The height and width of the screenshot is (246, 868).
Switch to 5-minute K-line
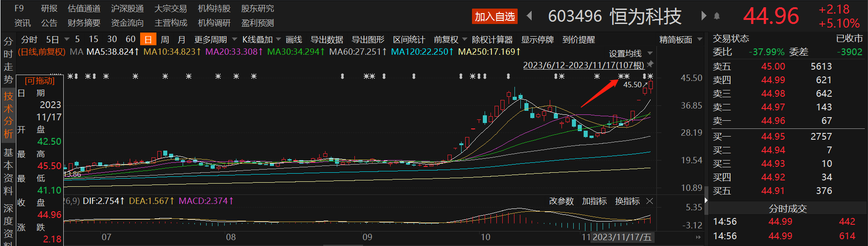click(x=77, y=39)
